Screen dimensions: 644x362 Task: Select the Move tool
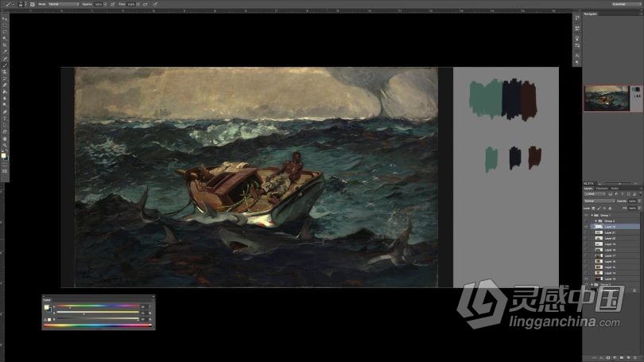tap(6, 19)
